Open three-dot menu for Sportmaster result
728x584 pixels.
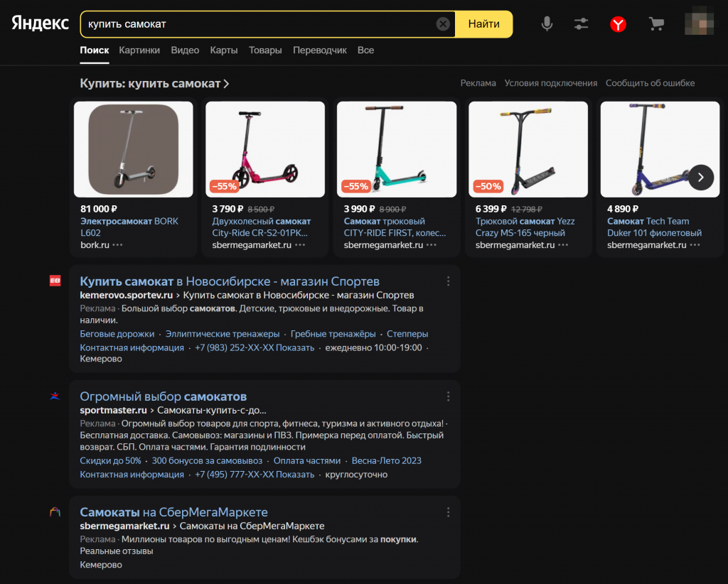coord(448,396)
